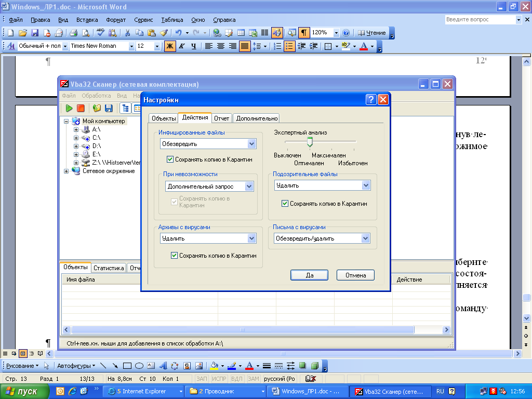Viewport: 532px width, 399px height.
Task: Click the Save diskette icon in Vba32 toolbar
Action: click(109, 108)
